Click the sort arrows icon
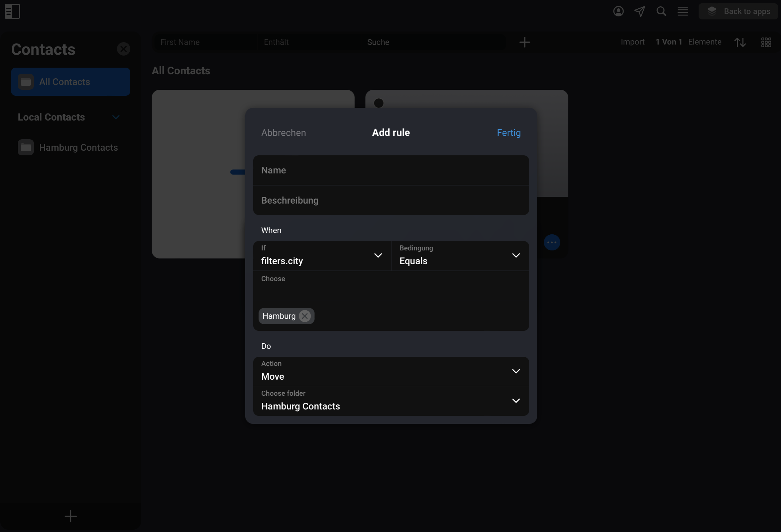Screen dimensions: 781x532 [x=740, y=42]
